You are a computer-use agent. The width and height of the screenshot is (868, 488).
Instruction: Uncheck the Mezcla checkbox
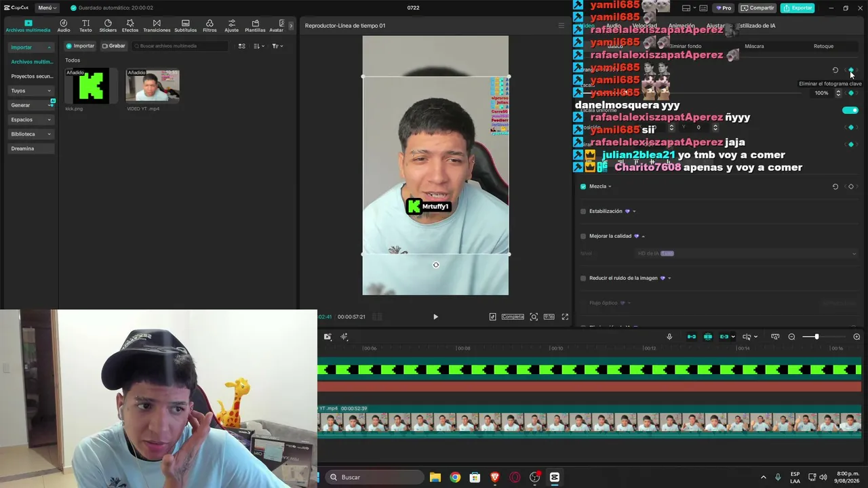pos(583,186)
